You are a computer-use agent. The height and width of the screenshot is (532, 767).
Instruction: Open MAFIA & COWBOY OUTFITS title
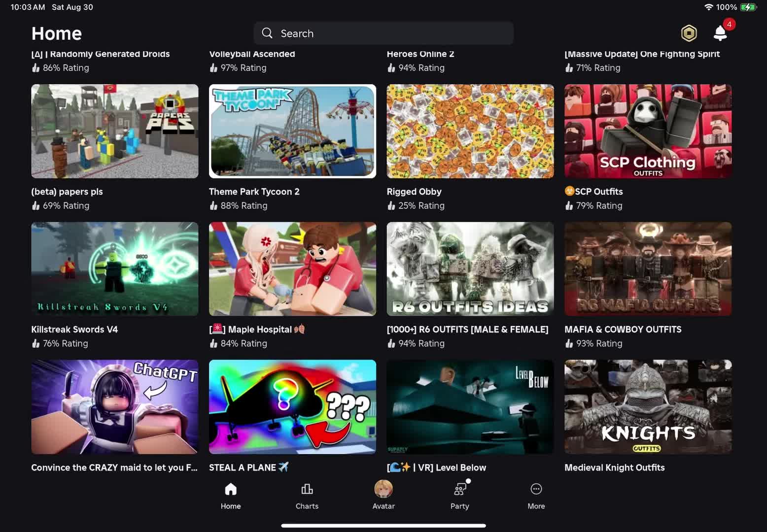click(x=623, y=330)
